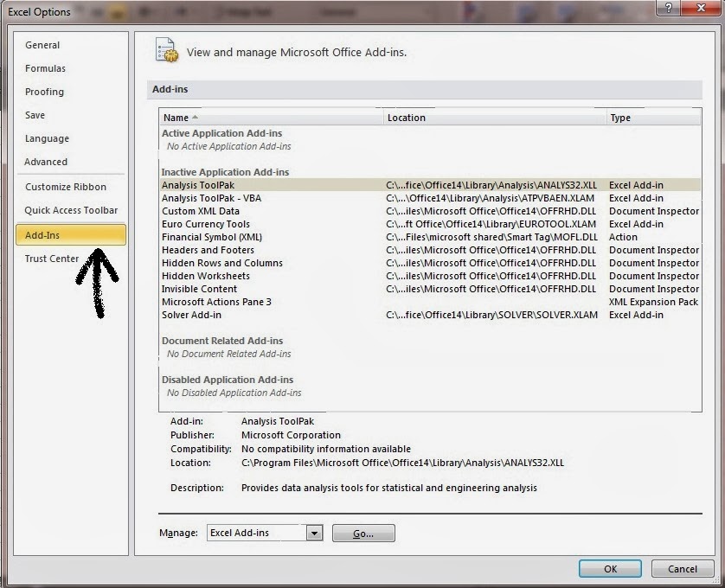Select the Solver Add-in row
This screenshot has height=588, width=725.
coord(430,315)
